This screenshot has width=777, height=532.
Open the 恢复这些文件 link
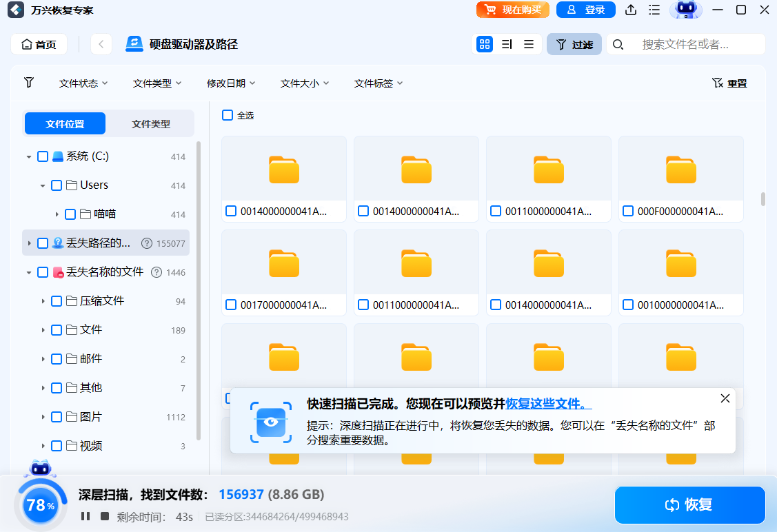pos(548,404)
